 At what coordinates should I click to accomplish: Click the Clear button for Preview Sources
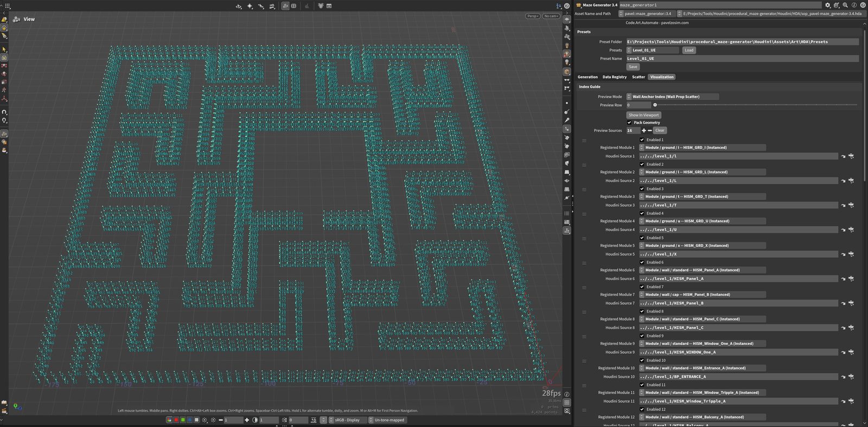[x=660, y=130]
